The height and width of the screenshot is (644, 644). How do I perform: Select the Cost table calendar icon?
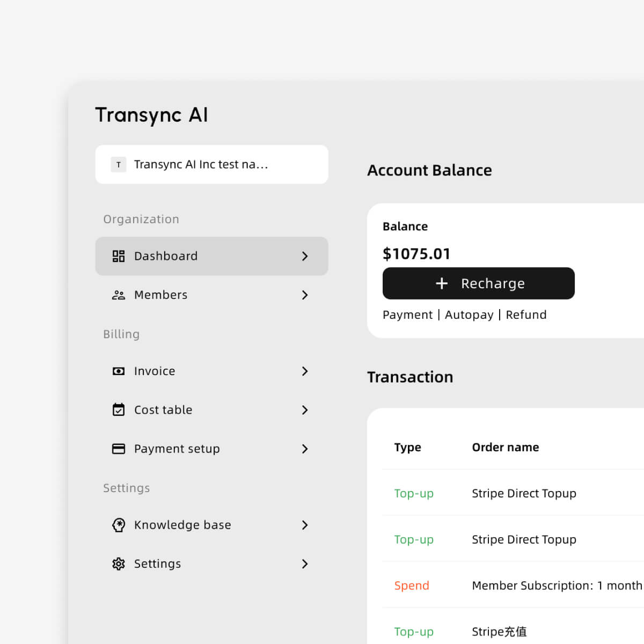coord(118,409)
